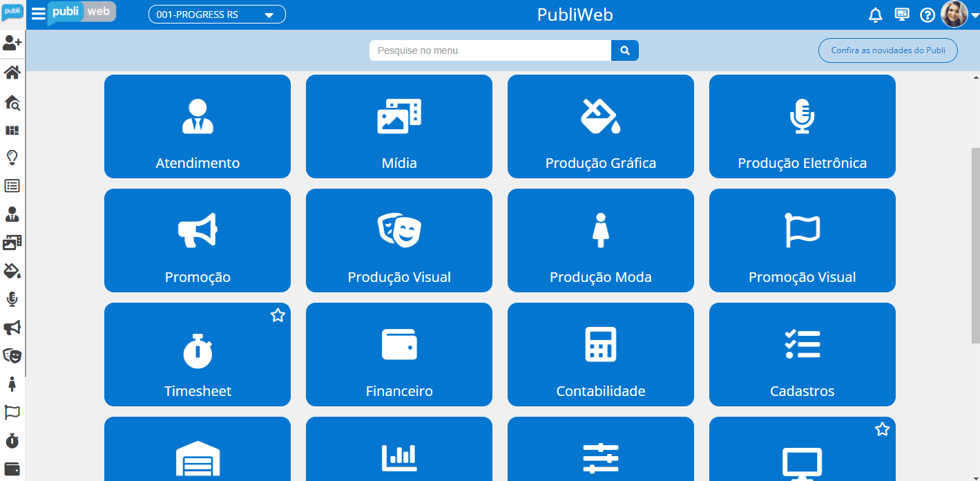Toggle the hamburger menu in the header
The width and height of the screenshot is (980, 481).
tap(39, 14)
